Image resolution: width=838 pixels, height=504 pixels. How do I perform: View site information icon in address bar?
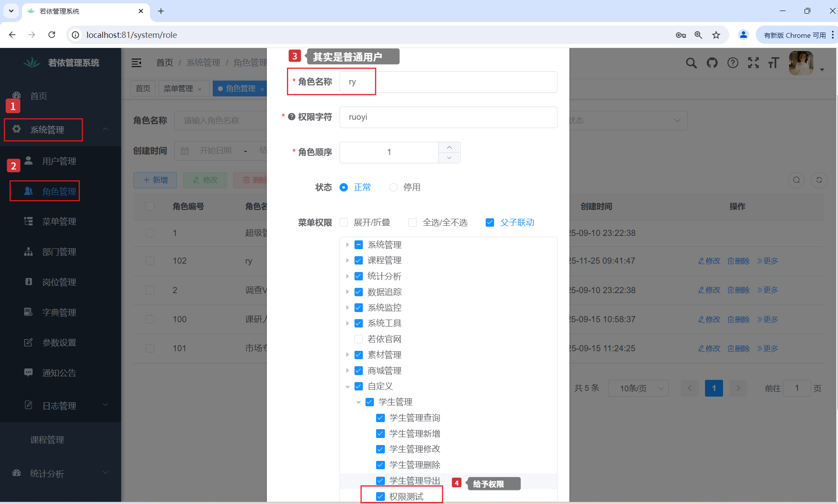76,35
